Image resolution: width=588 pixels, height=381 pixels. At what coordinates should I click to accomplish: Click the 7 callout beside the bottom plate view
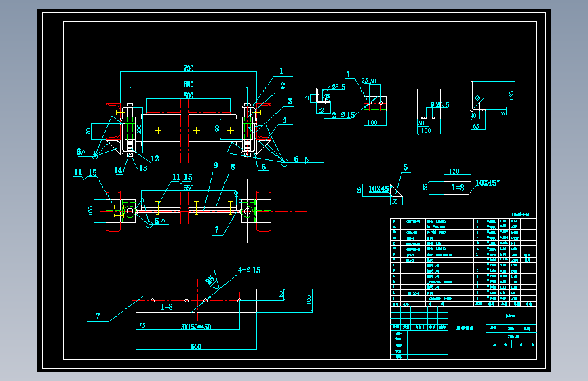[98, 316]
